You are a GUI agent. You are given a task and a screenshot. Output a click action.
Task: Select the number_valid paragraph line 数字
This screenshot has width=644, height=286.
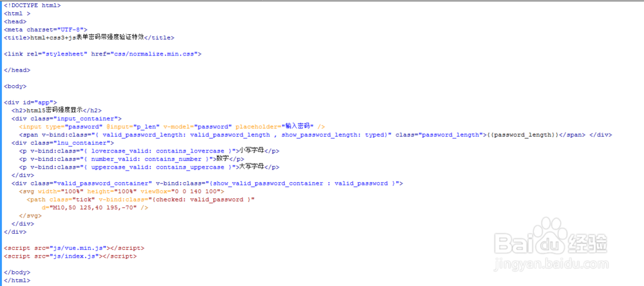[131, 159]
